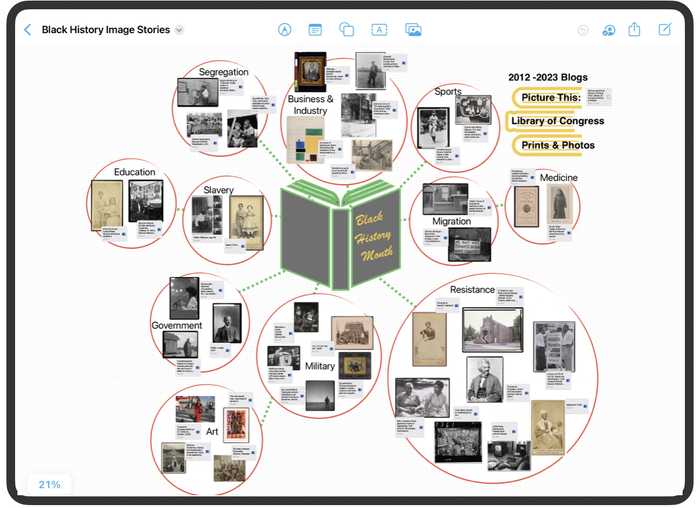This screenshot has height=508, width=700.
Task: Click the Picture This: label
Action: (551, 97)
